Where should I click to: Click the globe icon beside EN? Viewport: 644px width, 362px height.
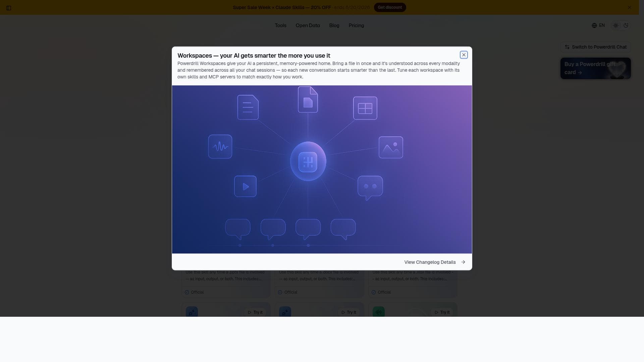coord(594,25)
